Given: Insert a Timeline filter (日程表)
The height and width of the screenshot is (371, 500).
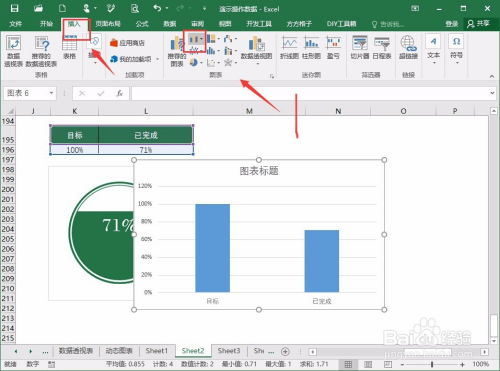Looking at the screenshot, I should click(382, 48).
